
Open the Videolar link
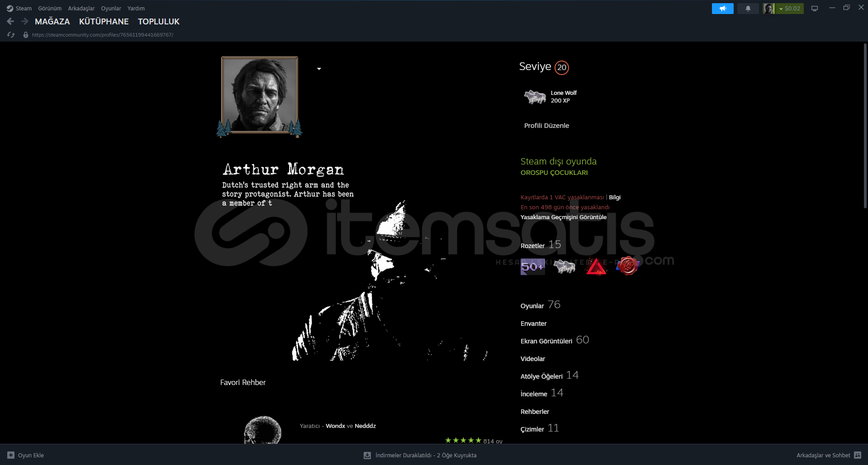click(533, 359)
